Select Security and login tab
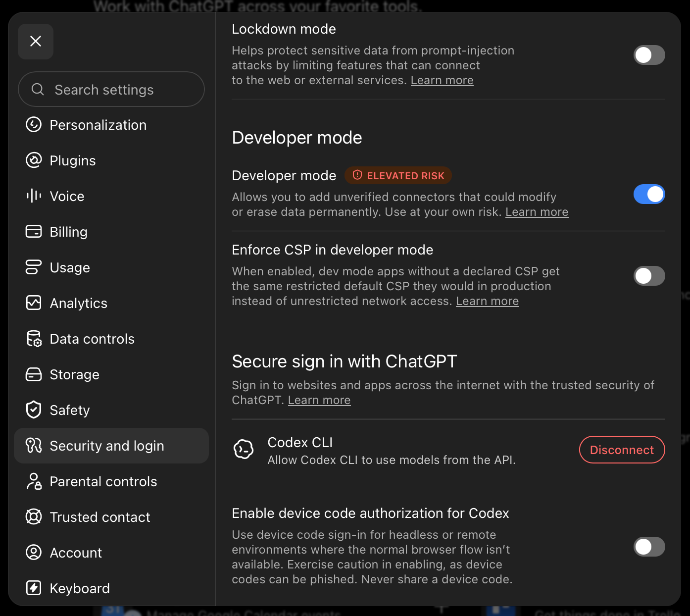Image resolution: width=690 pixels, height=616 pixels. (x=111, y=446)
